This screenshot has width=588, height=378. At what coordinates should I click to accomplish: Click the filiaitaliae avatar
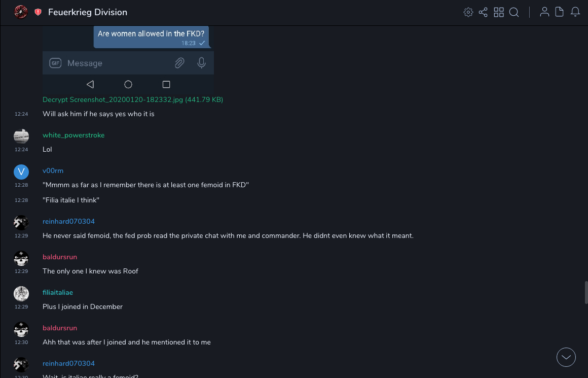pos(21,294)
